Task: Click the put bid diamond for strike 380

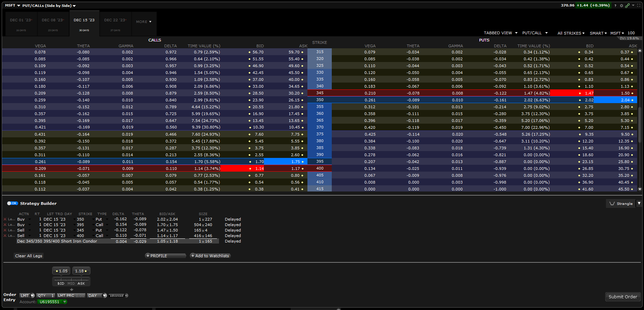Action: (x=580, y=141)
